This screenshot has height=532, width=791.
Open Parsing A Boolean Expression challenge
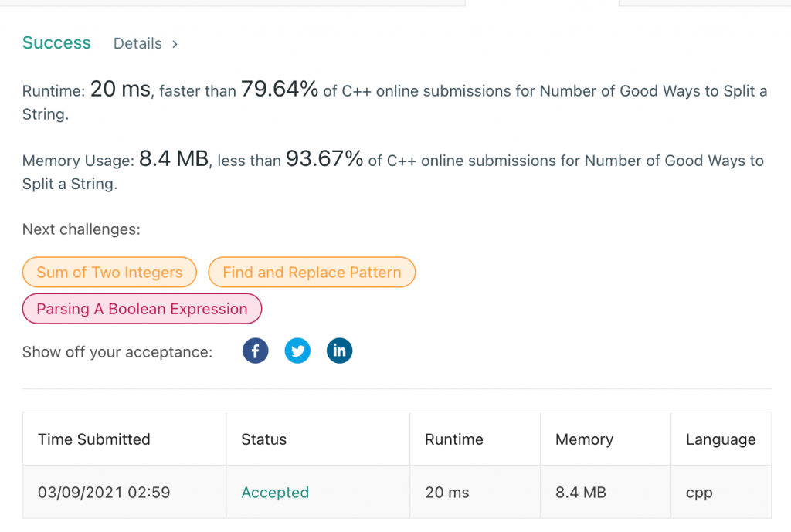(x=141, y=308)
